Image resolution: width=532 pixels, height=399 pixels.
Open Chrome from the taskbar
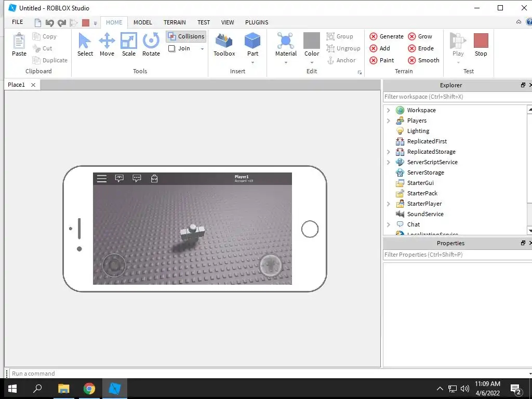[x=89, y=389]
